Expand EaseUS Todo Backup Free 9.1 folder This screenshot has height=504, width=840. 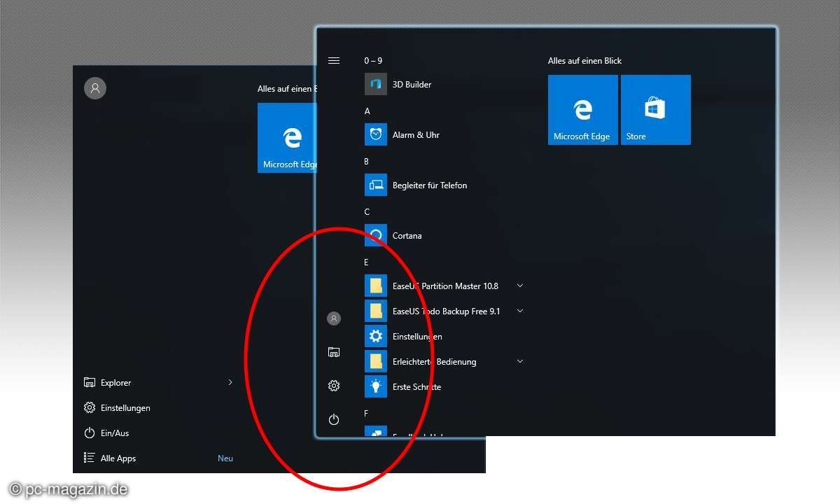519,311
